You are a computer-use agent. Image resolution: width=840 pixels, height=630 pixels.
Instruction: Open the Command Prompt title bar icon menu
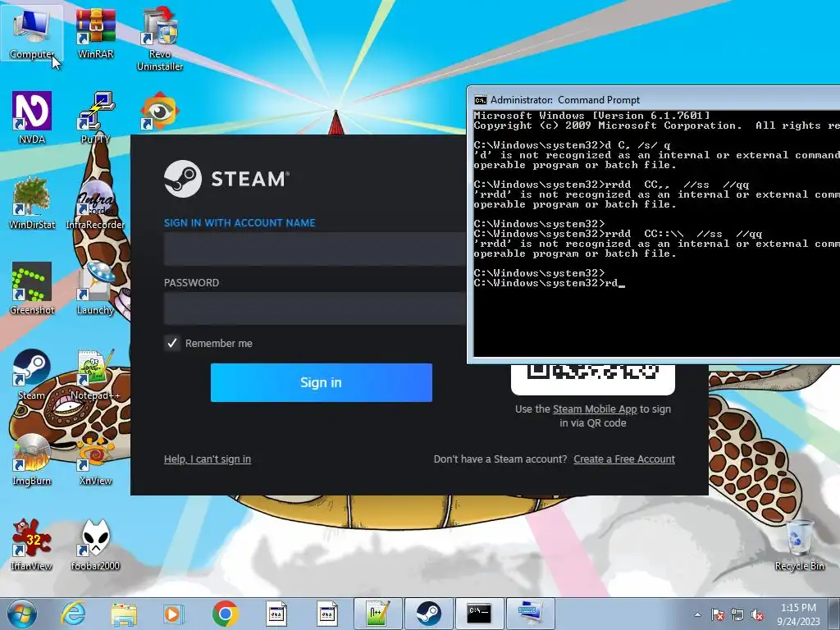tap(481, 100)
